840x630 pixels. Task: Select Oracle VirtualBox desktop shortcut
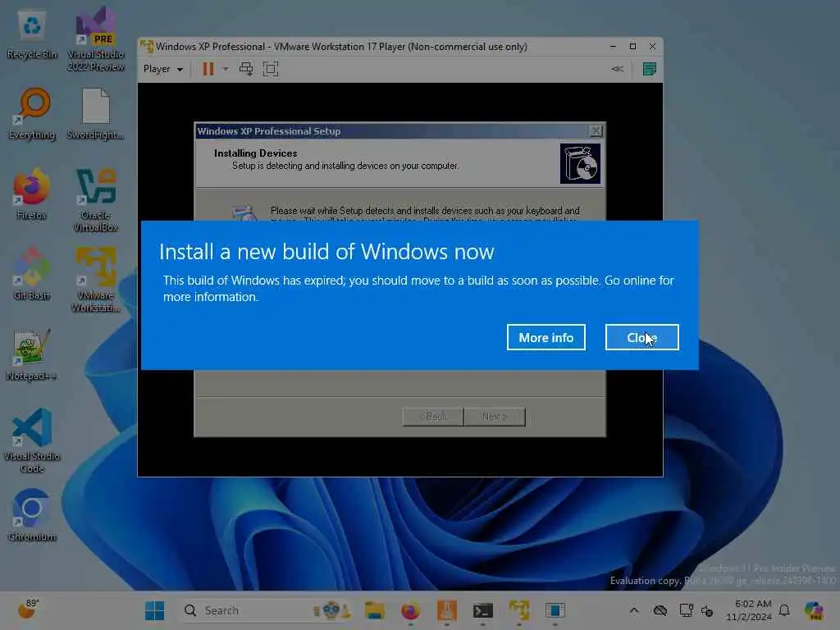[x=96, y=200]
